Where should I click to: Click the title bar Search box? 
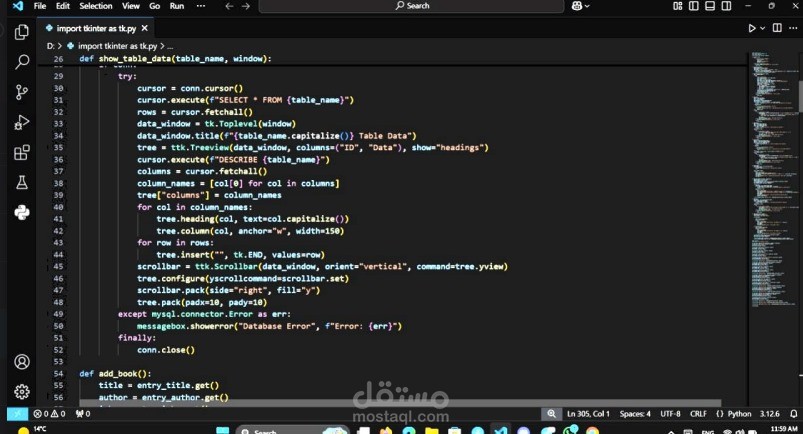tap(411, 6)
